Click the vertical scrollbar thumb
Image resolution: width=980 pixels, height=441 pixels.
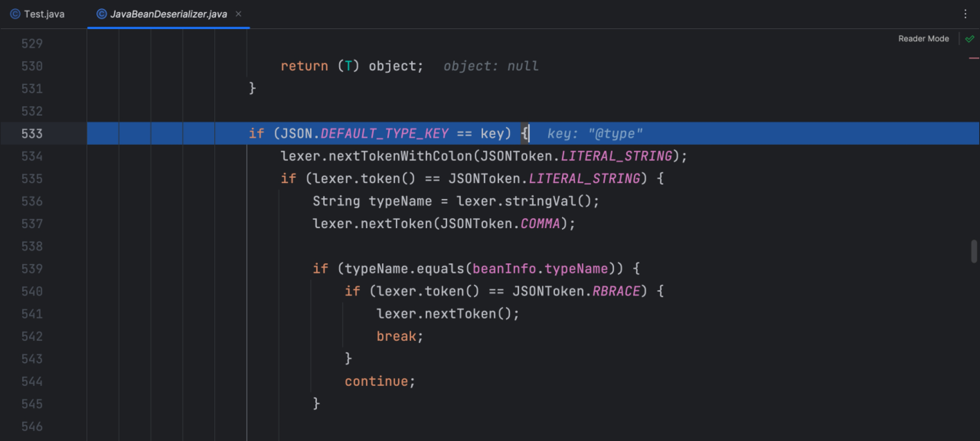(x=974, y=251)
